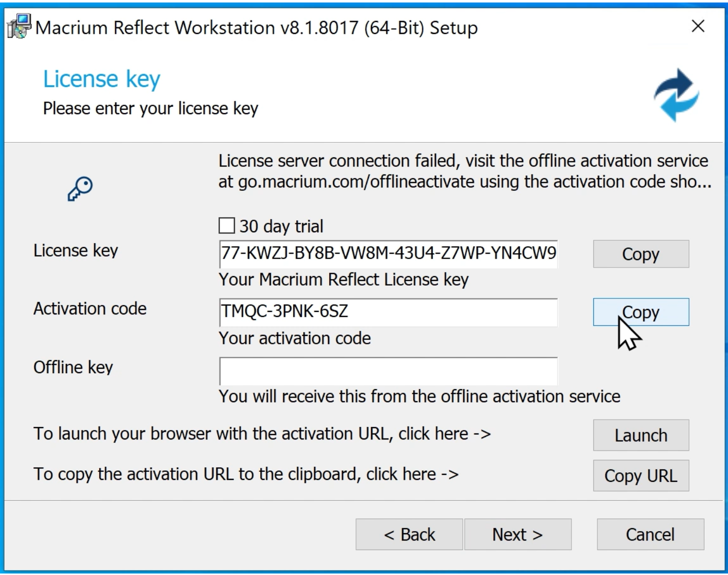Click 'To copy the activation URL to the clipboard' text
Viewport: 728px width, 575px height.
coord(246,474)
